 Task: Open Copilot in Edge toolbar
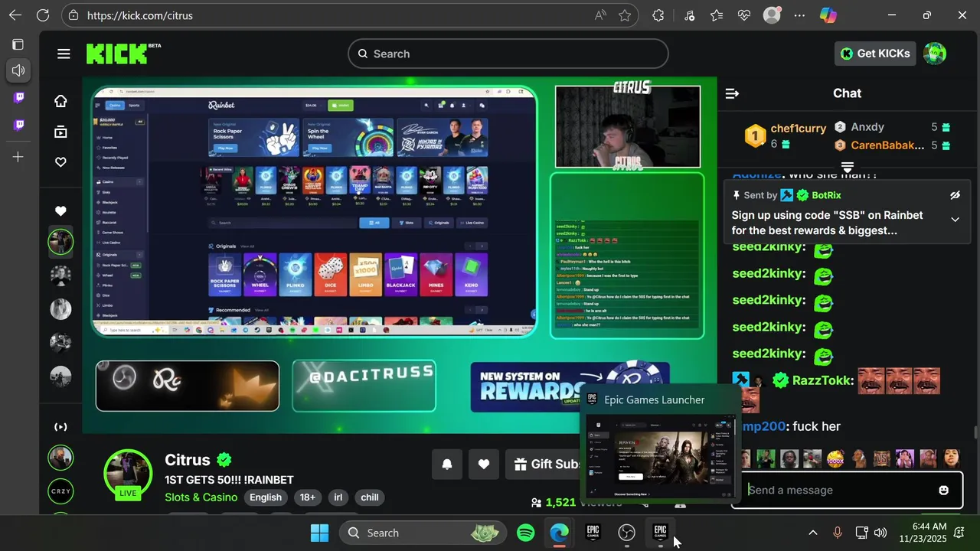click(x=828, y=15)
